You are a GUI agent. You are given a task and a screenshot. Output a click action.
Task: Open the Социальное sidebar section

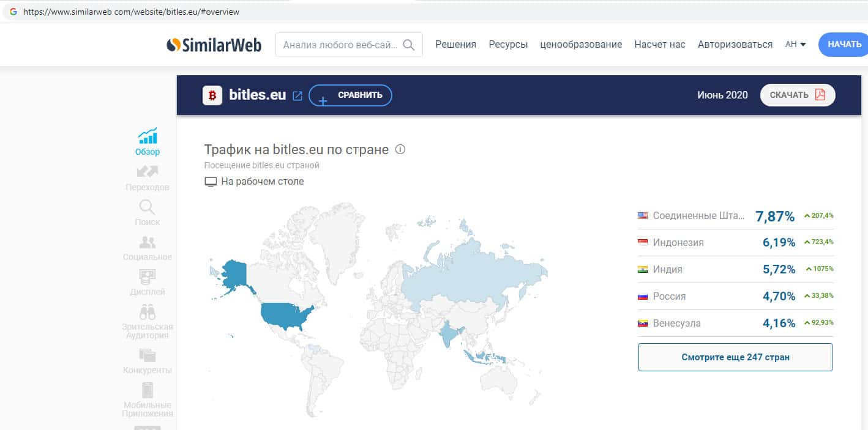[148, 248]
